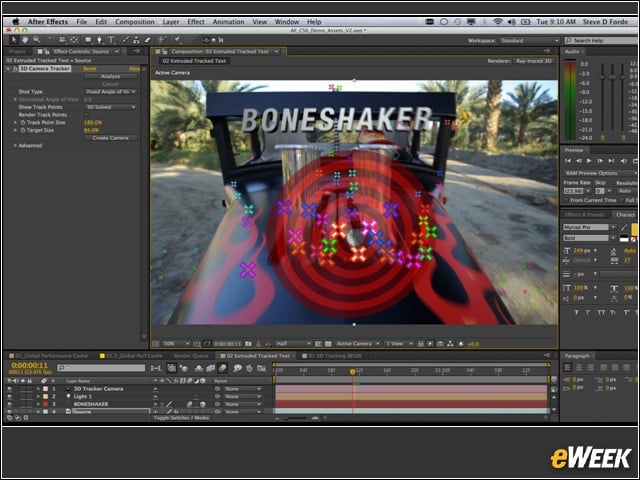Select the Pen tool
The image size is (640, 480).
99,40
